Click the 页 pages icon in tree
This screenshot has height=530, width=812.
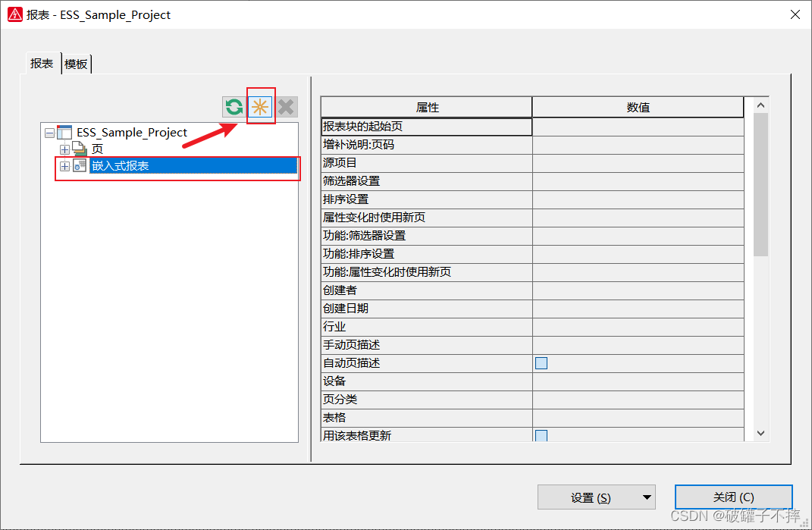pos(80,149)
